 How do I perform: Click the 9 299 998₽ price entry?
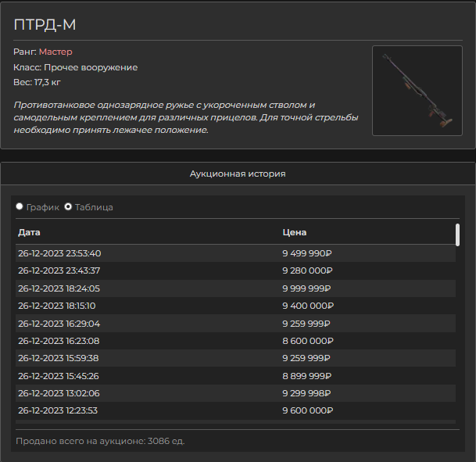point(306,393)
